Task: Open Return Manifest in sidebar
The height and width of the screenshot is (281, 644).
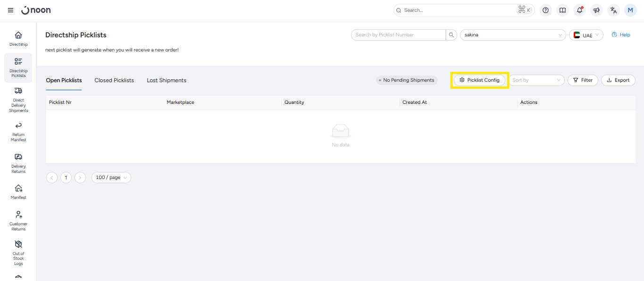Action: click(x=18, y=131)
